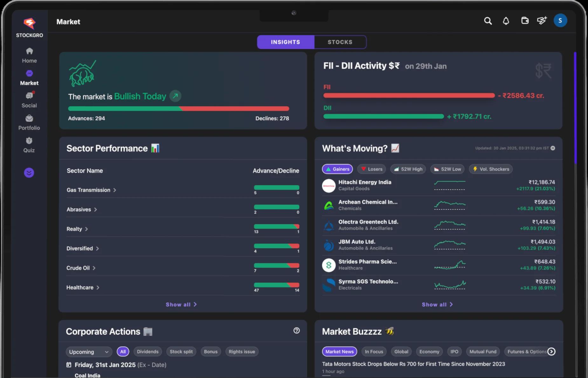Show all in What's Moving

tap(437, 304)
